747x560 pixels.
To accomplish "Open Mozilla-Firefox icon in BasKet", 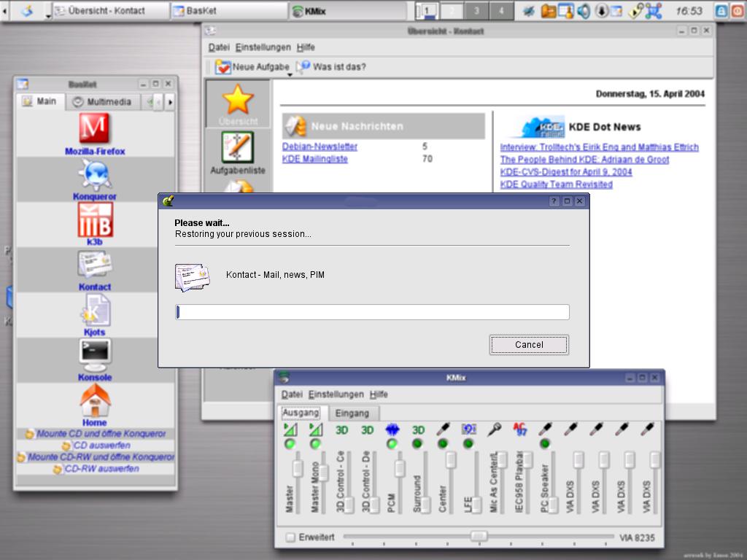I will coord(94,128).
